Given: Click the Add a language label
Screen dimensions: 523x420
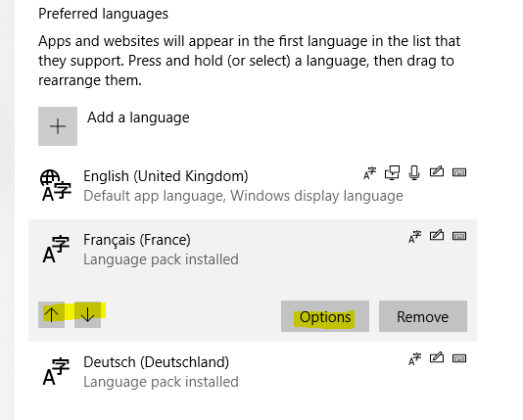Looking at the screenshot, I should [138, 117].
